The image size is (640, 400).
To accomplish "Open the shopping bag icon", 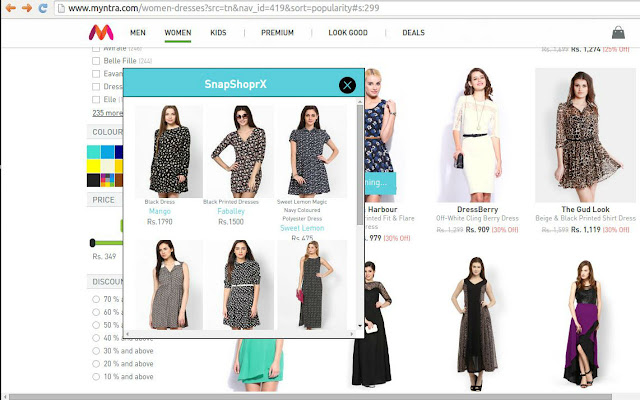I will coord(618,33).
